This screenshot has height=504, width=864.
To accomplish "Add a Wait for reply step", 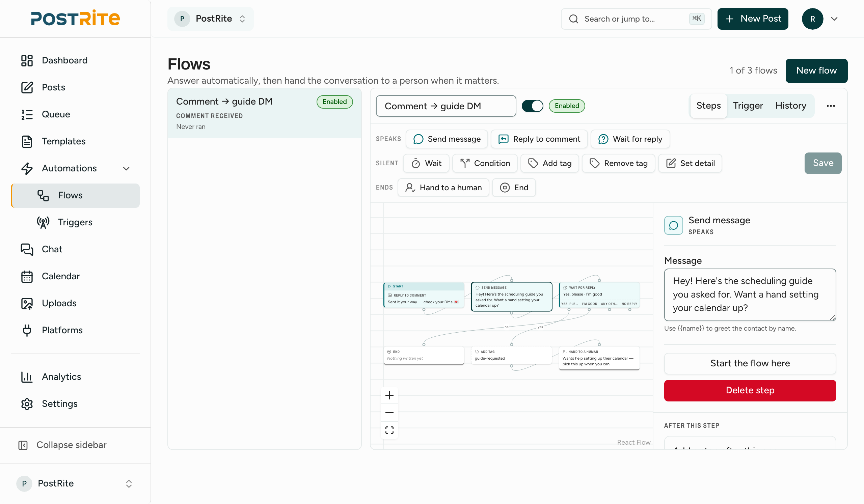I will point(630,139).
